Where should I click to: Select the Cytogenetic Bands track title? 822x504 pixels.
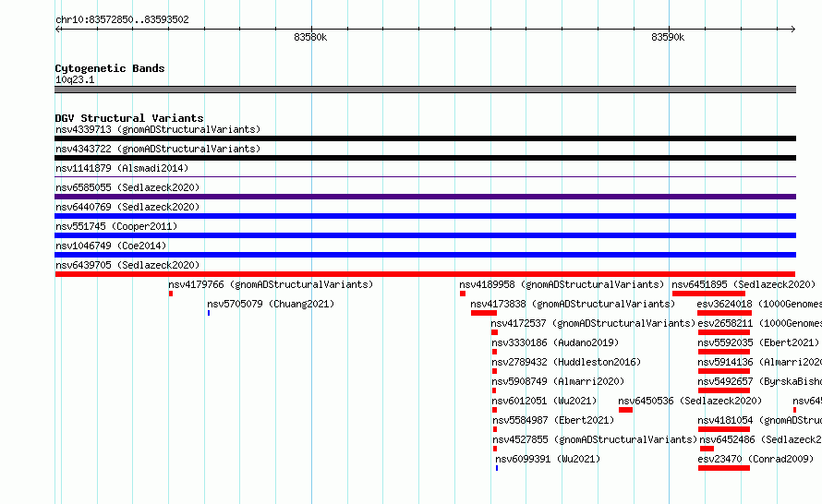tap(110, 68)
